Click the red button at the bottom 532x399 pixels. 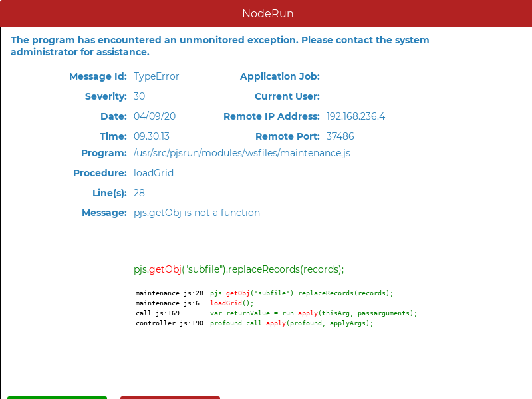(x=170, y=397)
